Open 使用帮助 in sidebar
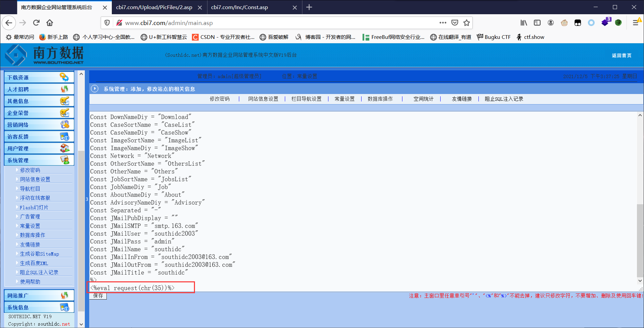 (x=30, y=282)
